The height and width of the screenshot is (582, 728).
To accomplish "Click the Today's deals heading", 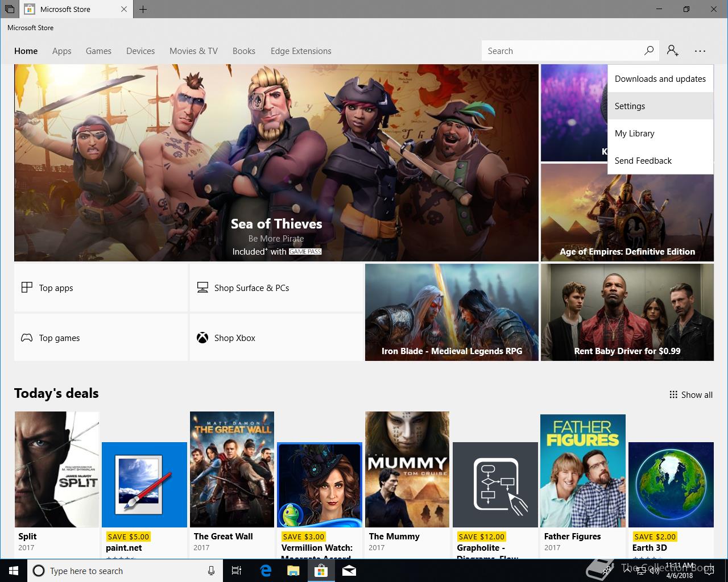I will click(56, 393).
